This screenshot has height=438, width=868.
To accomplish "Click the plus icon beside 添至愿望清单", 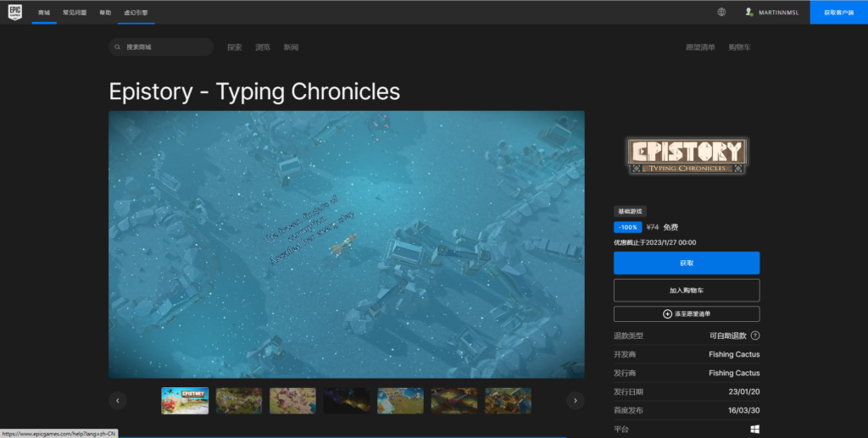I will 668,314.
